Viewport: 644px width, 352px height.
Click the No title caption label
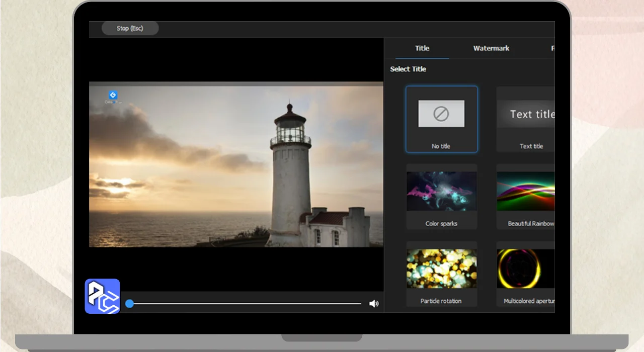441,146
